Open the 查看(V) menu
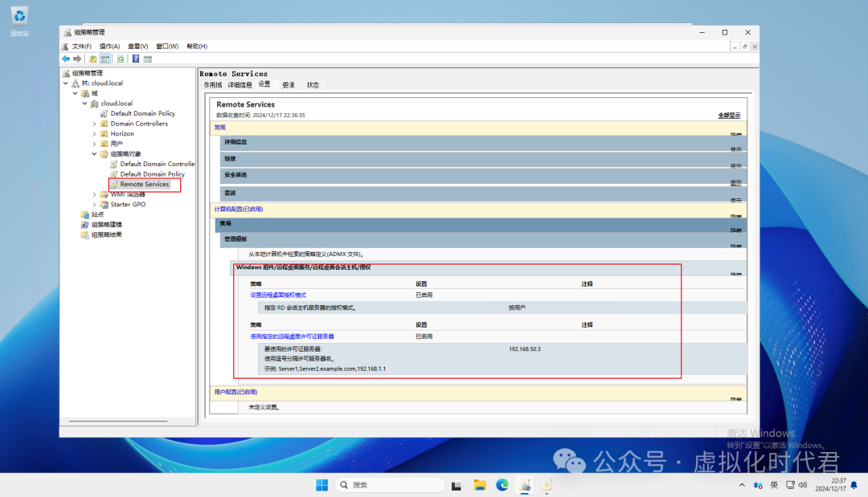Screen dimensions: 868x497 (137, 47)
